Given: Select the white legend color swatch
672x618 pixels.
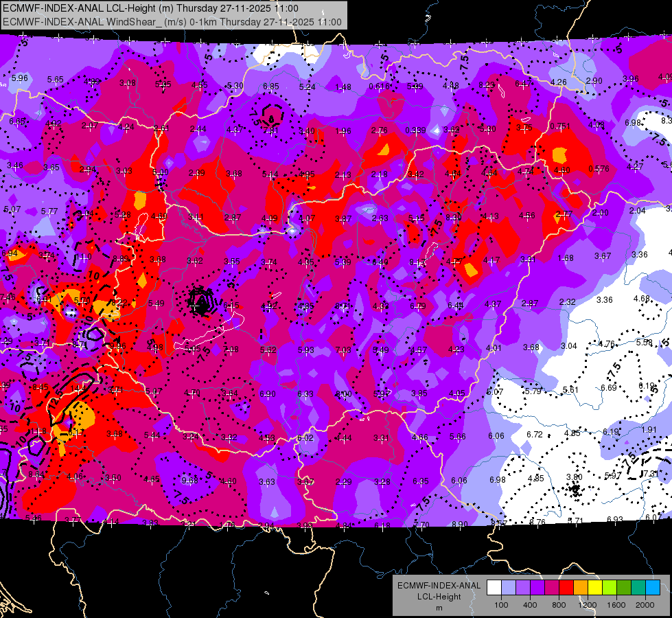Looking at the screenshot, I should coord(494,587).
